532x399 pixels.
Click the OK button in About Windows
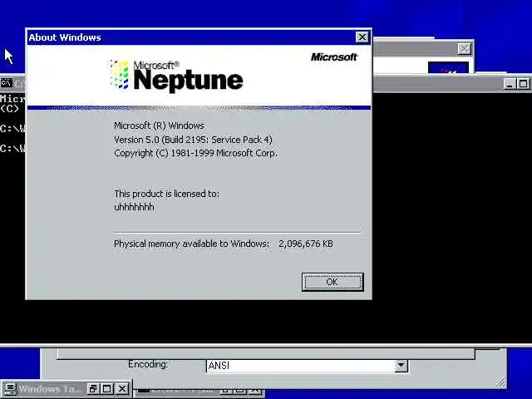pos(332,282)
